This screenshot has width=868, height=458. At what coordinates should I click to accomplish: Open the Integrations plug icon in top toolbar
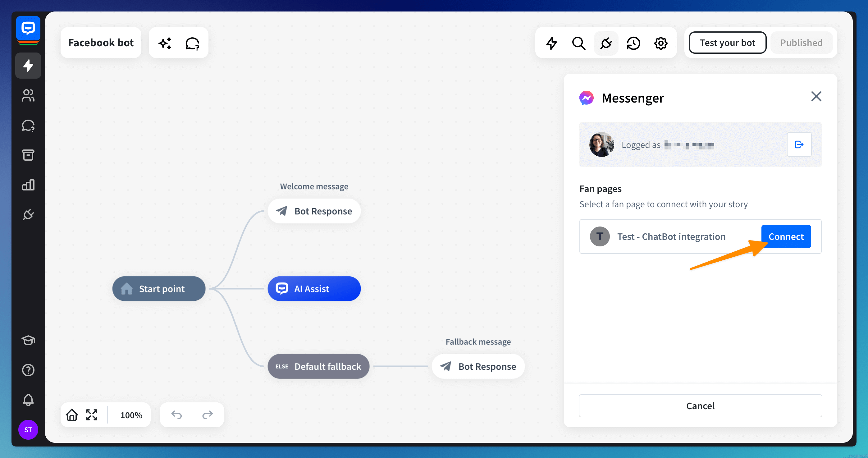tap(606, 43)
